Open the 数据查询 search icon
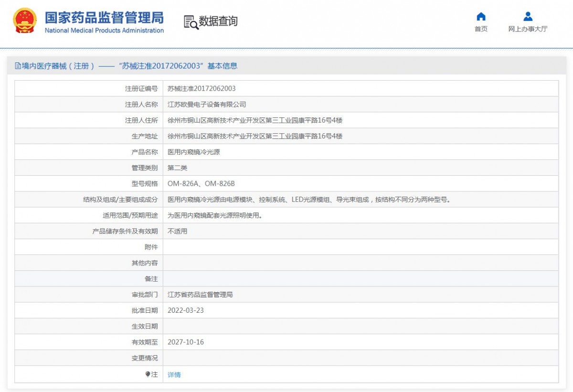Viewport: 573px width, 392px height. point(191,22)
